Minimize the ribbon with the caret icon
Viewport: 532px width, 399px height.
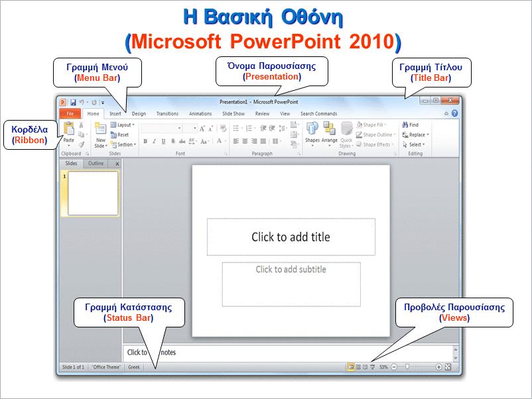tap(446, 113)
